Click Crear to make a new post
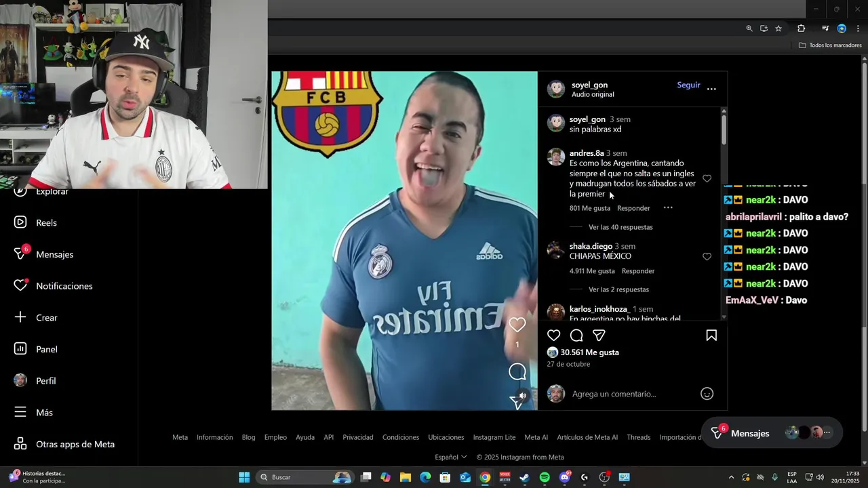868x488 pixels. coord(36,317)
